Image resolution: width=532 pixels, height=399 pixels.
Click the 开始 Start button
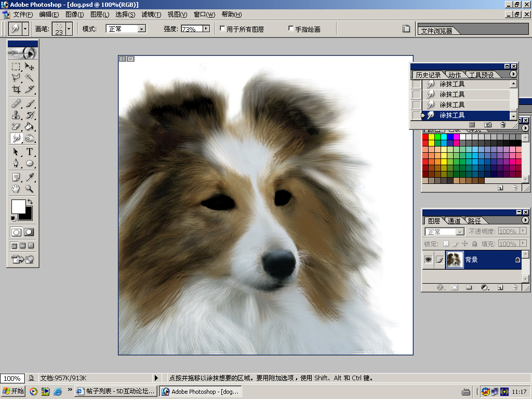[x=13, y=391]
